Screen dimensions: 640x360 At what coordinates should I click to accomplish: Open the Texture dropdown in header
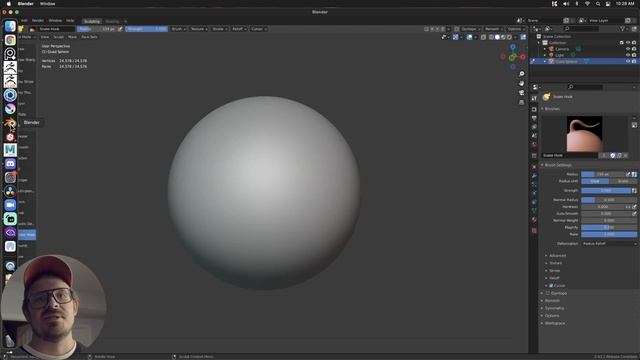coord(199,29)
